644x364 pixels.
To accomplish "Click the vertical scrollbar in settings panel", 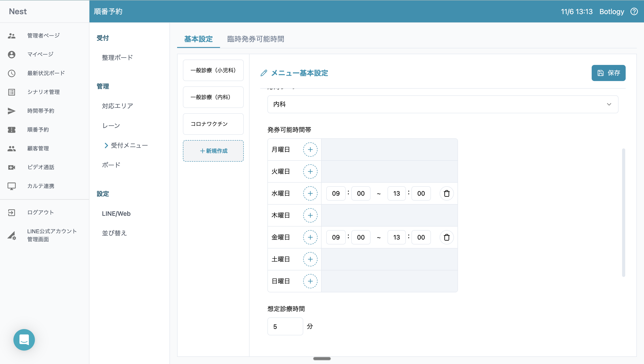I will (x=623, y=213).
